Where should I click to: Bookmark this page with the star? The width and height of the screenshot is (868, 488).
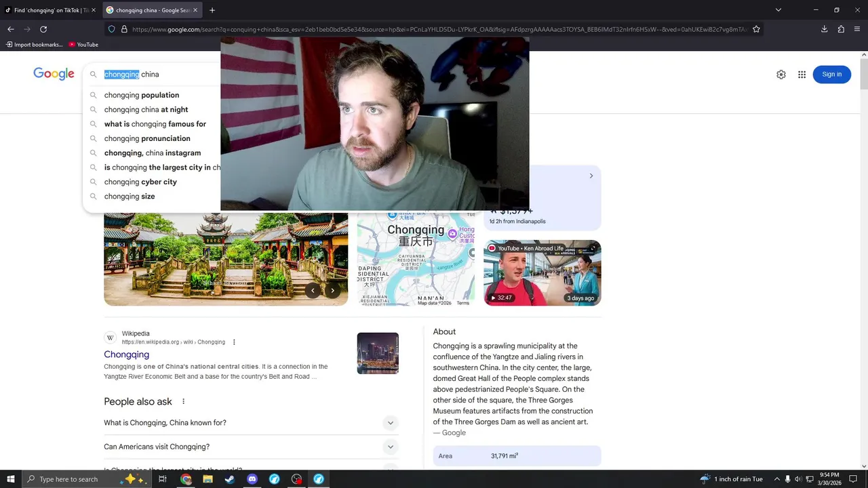(x=756, y=29)
